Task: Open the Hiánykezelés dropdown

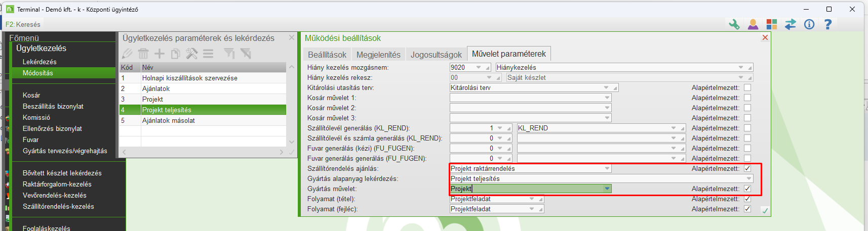Action: (x=741, y=67)
